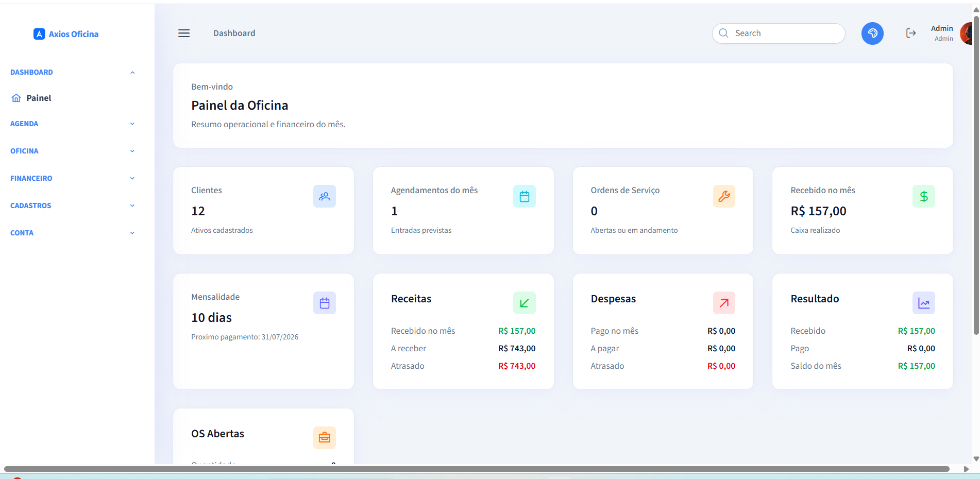Click the Clientes people icon
Screen dimensions: 980x479
(x=325, y=196)
